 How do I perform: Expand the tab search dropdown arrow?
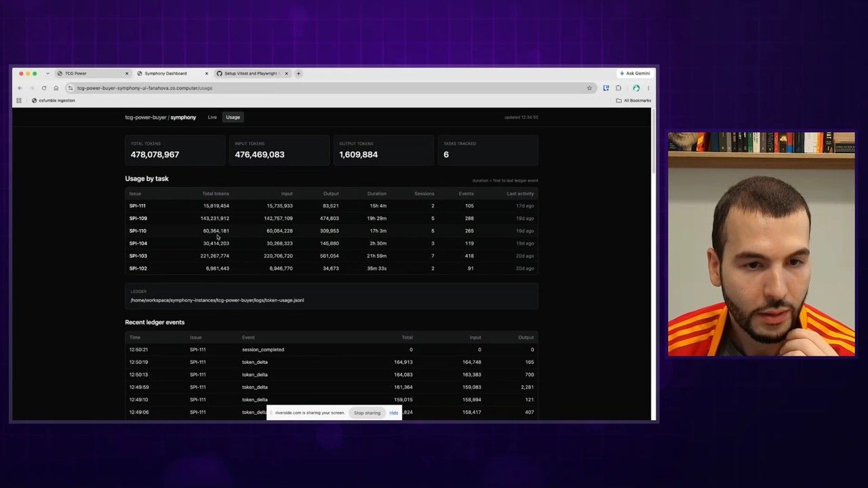point(47,73)
